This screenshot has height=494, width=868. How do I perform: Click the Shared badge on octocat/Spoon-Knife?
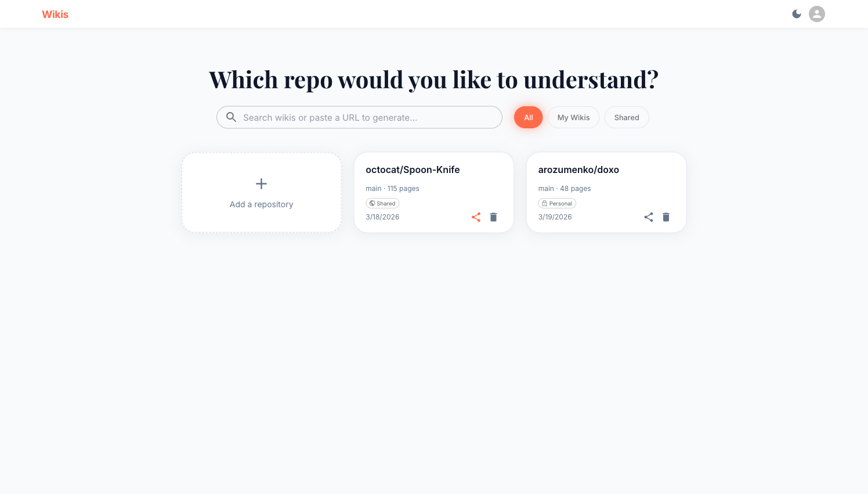tap(382, 203)
